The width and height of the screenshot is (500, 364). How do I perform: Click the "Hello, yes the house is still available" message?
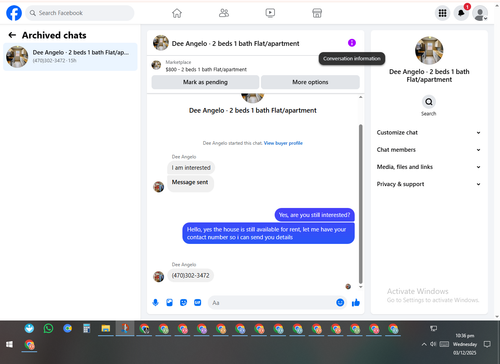(x=268, y=233)
